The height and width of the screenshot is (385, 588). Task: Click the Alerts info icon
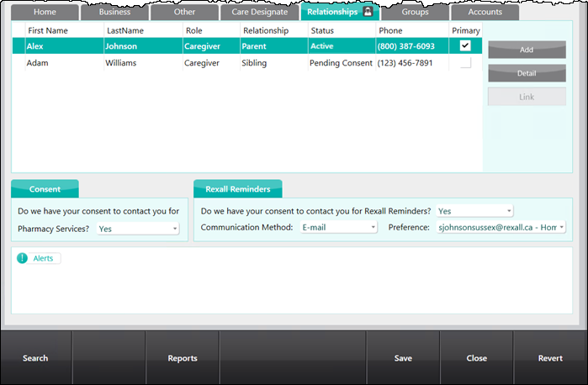click(23, 258)
